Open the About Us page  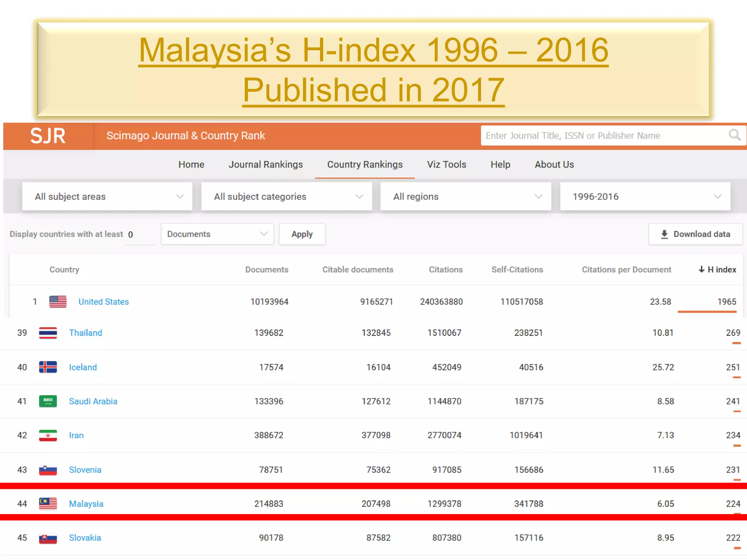click(x=554, y=164)
